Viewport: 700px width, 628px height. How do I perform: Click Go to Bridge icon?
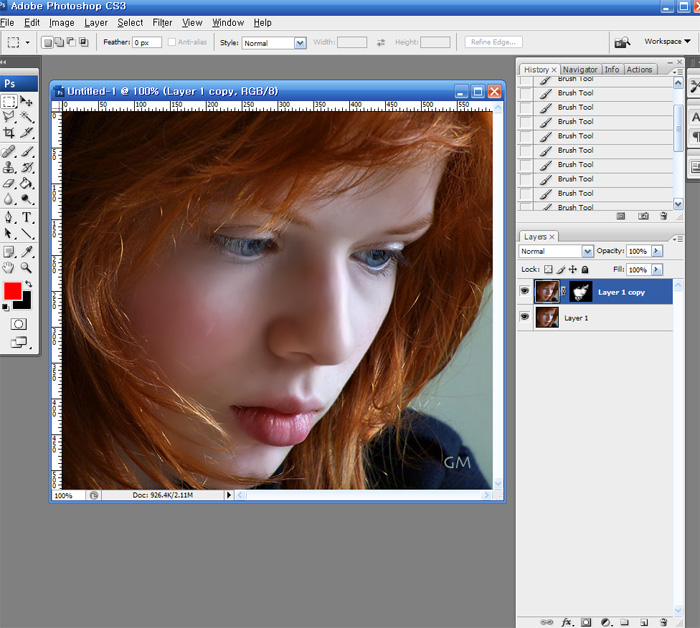click(622, 42)
